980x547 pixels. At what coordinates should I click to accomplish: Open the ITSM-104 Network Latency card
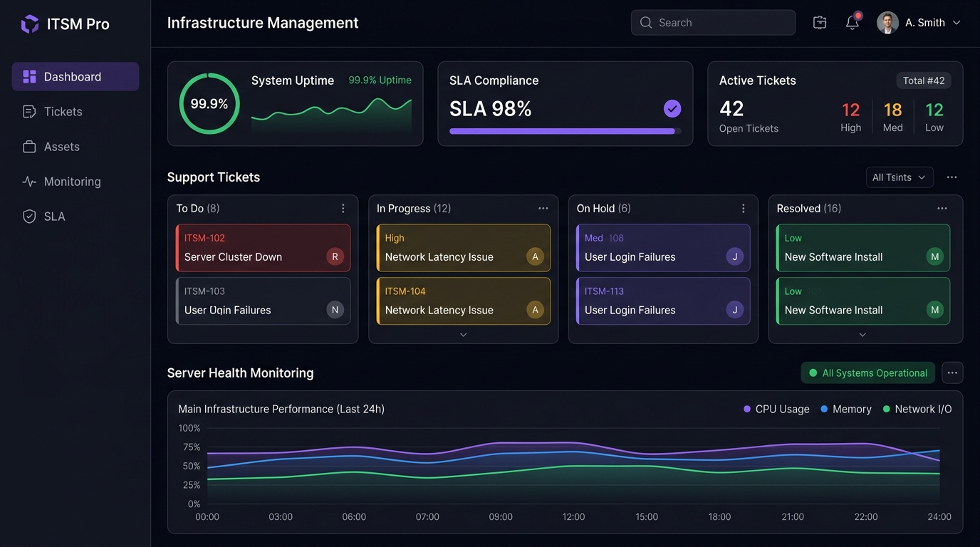[x=463, y=301]
